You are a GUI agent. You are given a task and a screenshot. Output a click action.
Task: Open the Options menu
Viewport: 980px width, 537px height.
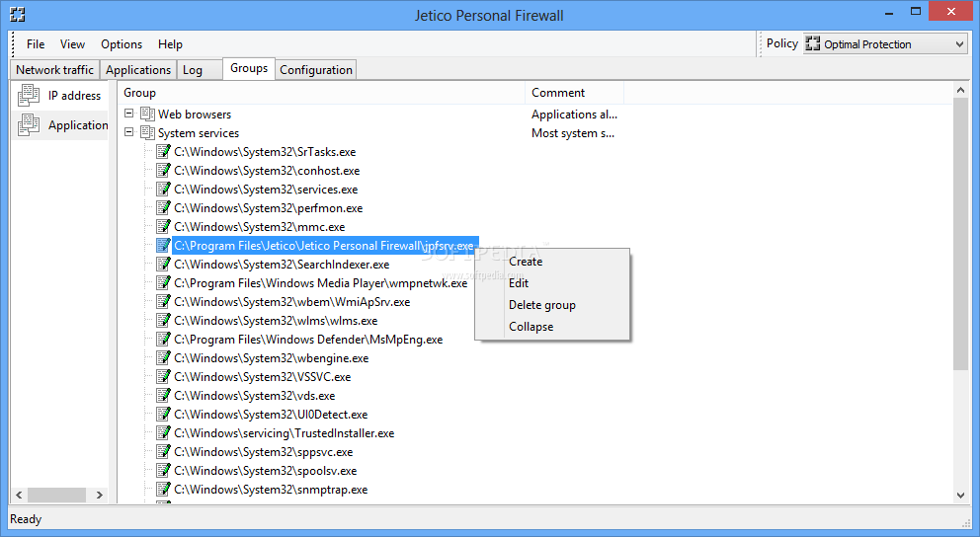(122, 44)
